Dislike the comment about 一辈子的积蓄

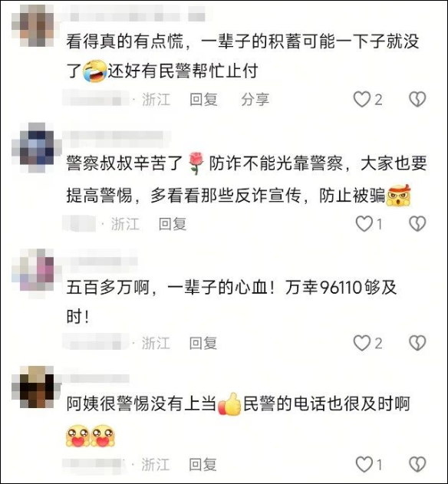pyautogui.click(x=417, y=100)
